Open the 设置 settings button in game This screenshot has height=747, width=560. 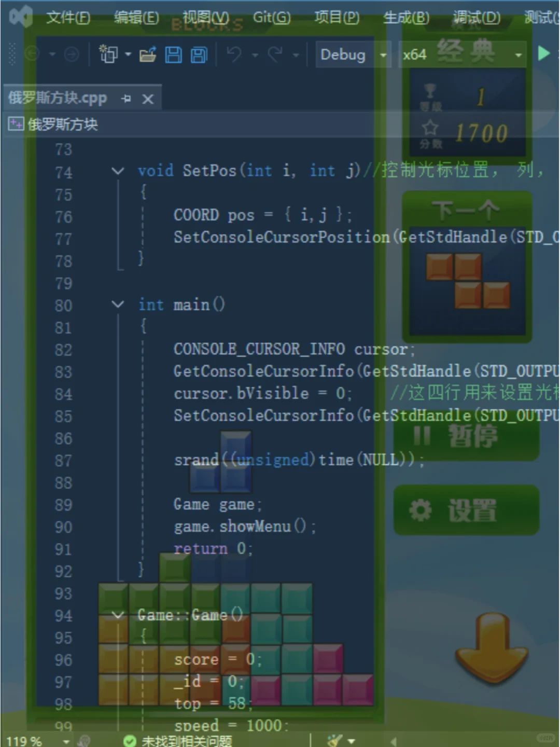point(467,510)
